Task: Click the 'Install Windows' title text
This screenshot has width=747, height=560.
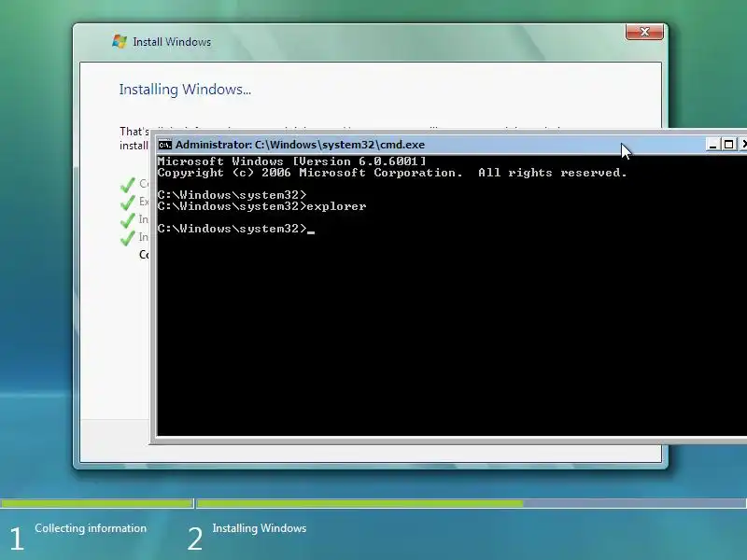Action: pos(172,42)
